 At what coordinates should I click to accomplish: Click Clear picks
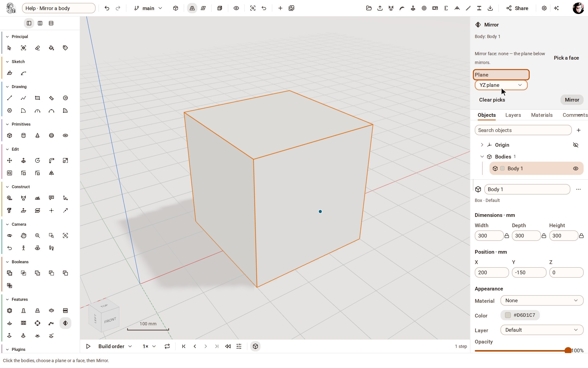point(492,100)
